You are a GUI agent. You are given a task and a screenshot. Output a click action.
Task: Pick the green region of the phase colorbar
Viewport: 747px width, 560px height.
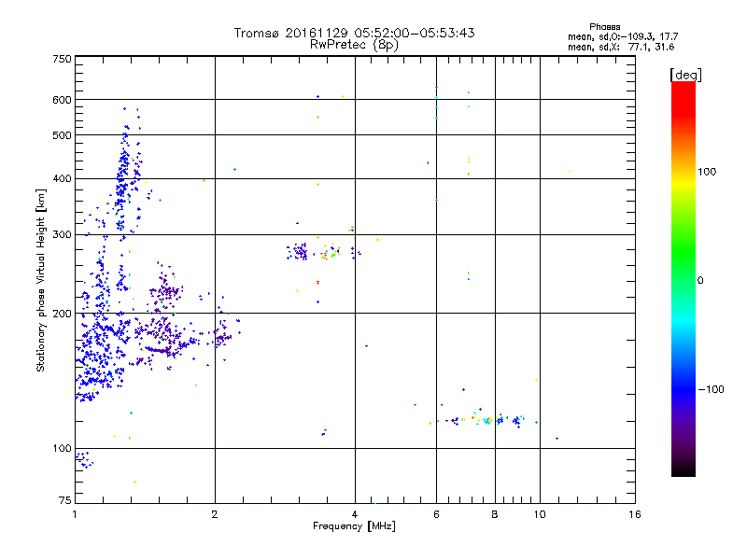click(x=684, y=252)
